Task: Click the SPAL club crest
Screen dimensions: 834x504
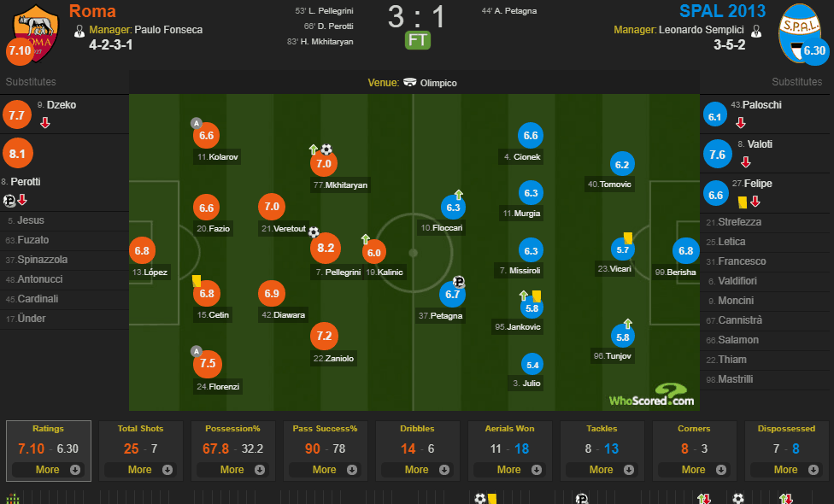Action: [x=800, y=33]
